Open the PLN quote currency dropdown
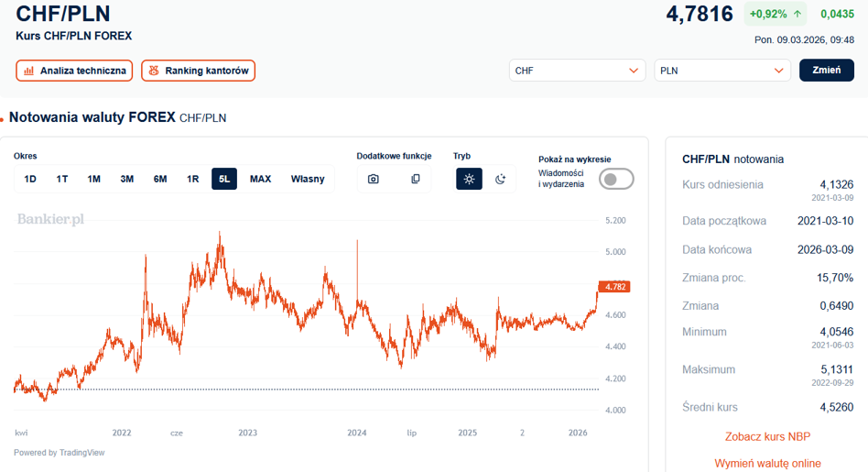Viewport: 868px width, 472px height. (722, 71)
